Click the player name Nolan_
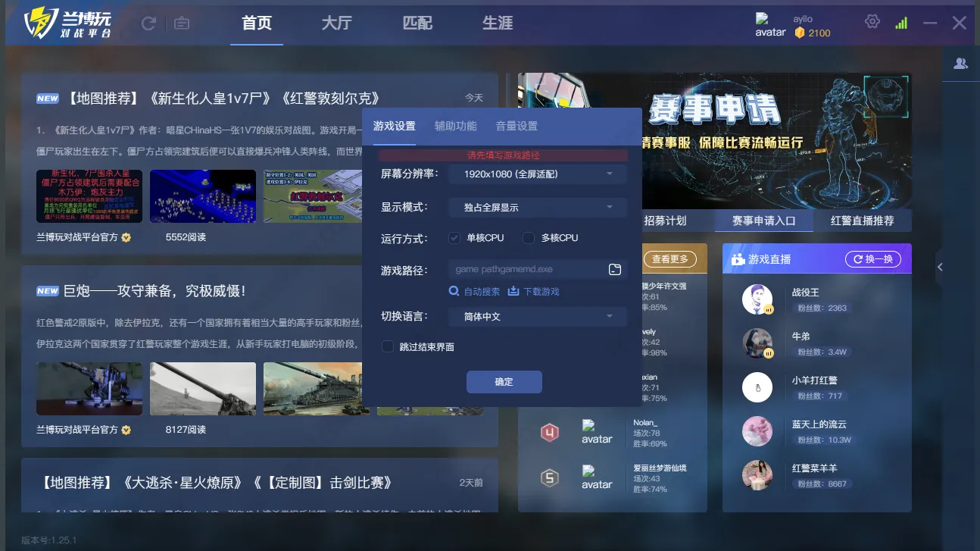The width and height of the screenshot is (980, 551). 646,422
